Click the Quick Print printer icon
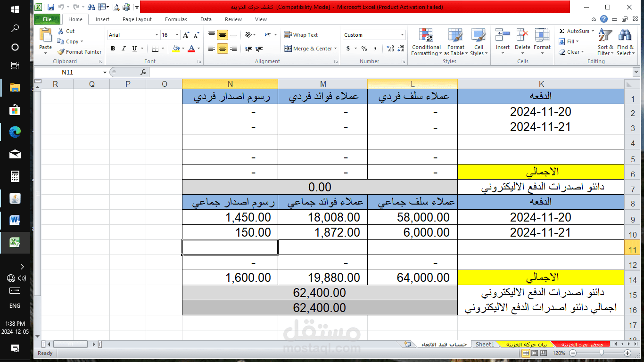Screen dimensions: 644x362 tap(126, 7)
